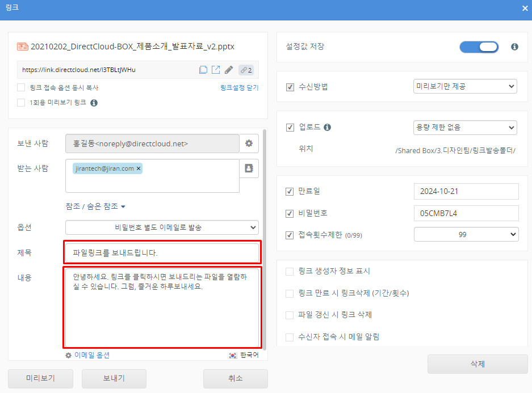Viewport: 532px width, 393px height.
Task: Toggle the 설정값 저장 switch
Action: tap(479, 47)
